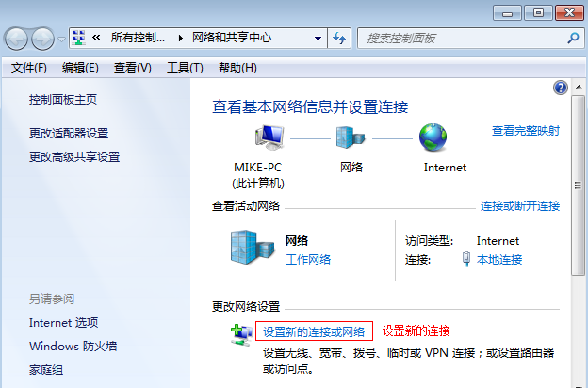
Task: Open 查看完整映射 link
Action: (x=526, y=131)
